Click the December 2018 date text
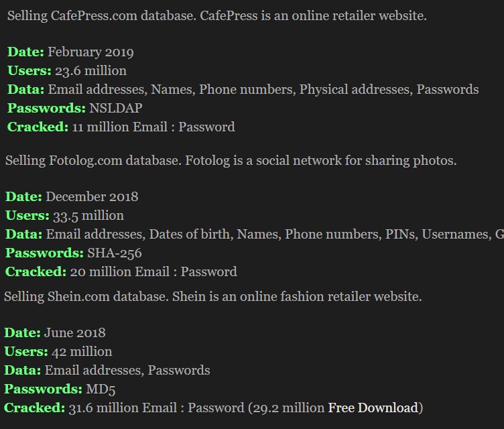 click(92, 197)
